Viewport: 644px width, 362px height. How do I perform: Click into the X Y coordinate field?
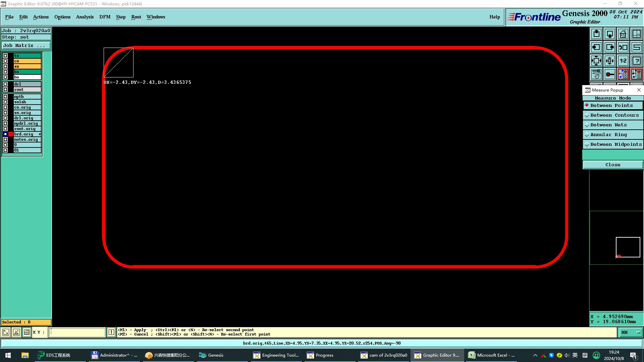[77, 332]
